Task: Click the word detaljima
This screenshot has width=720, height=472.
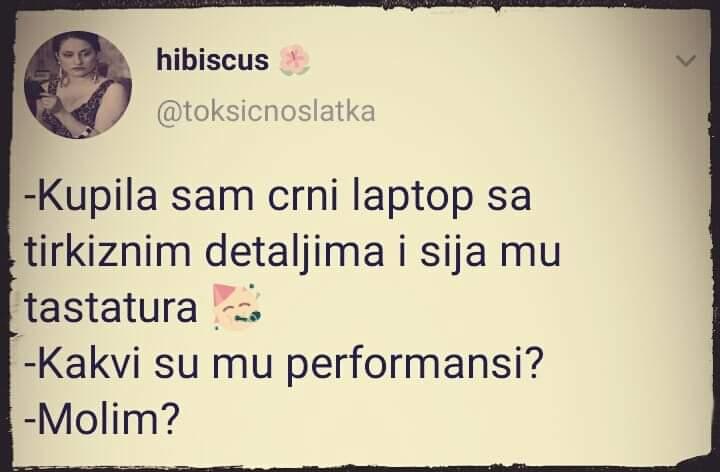Action: (294, 253)
